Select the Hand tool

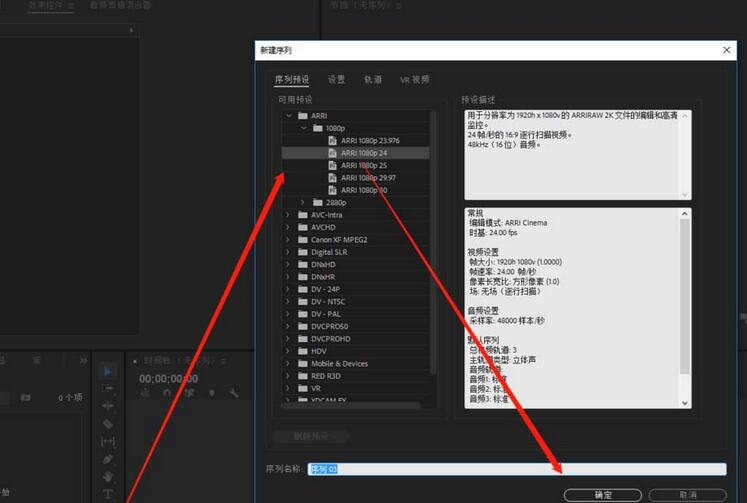tap(108, 476)
